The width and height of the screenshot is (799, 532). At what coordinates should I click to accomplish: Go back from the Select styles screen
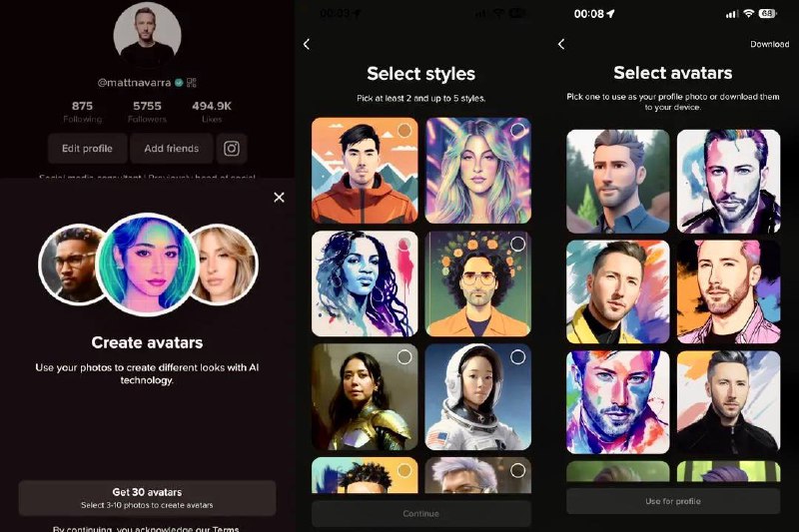pyautogui.click(x=307, y=44)
